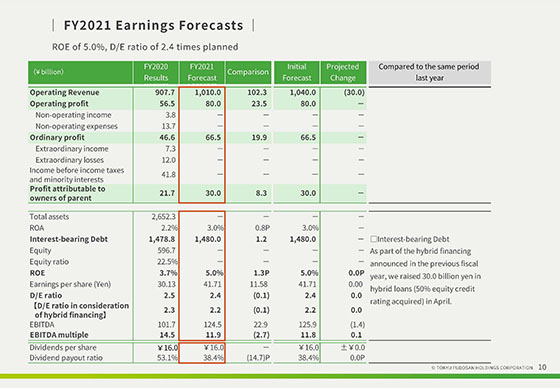The image size is (560, 388).
Task: Click the Ordinary profit comparison "19.9"
Action: coord(259,138)
